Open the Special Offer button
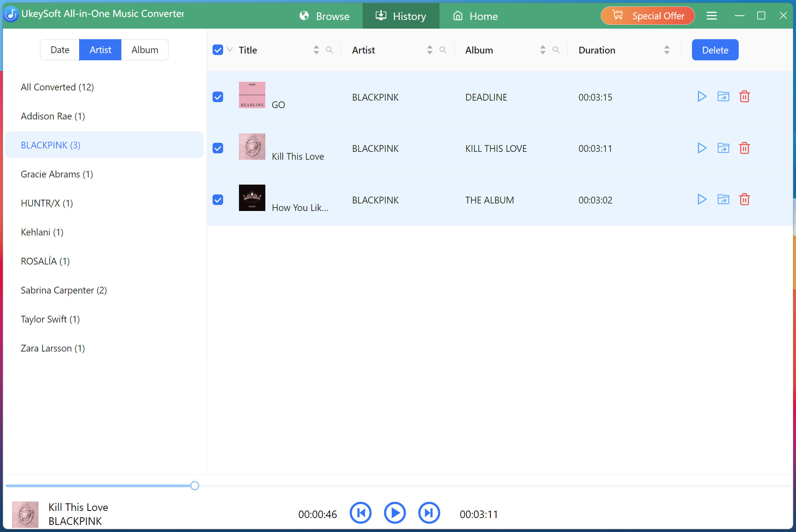 648,16
